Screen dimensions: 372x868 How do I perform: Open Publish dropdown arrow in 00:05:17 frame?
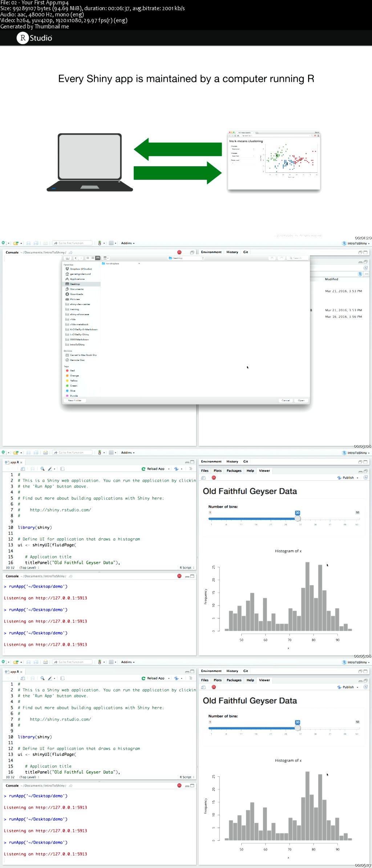click(357, 687)
